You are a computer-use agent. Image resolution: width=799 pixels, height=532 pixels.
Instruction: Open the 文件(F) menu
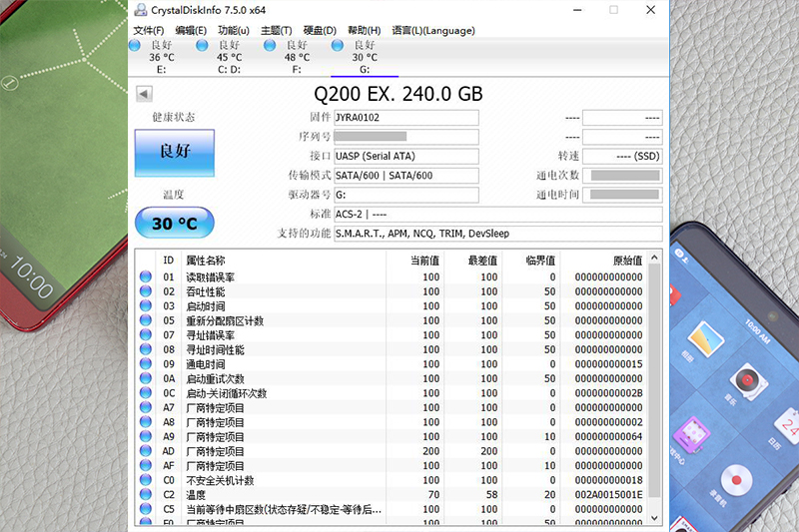tap(148, 31)
